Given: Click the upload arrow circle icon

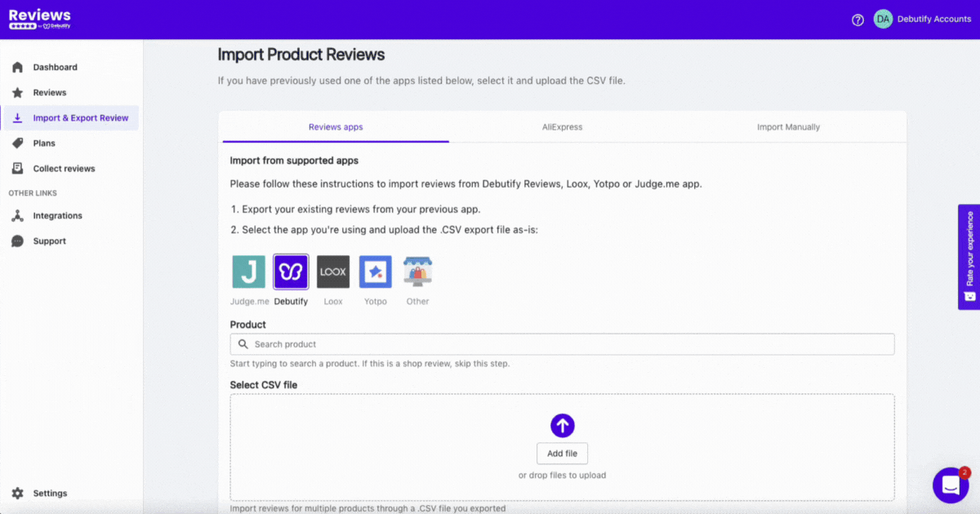Looking at the screenshot, I should 562,425.
